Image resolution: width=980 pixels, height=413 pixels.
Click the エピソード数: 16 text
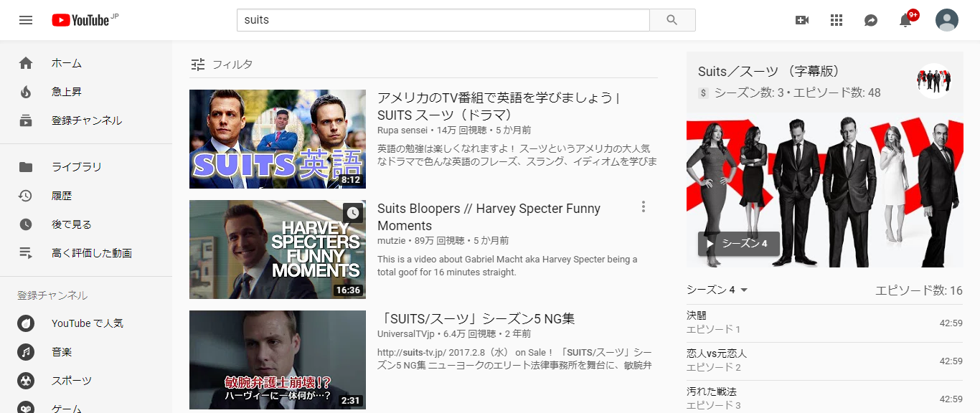click(919, 290)
